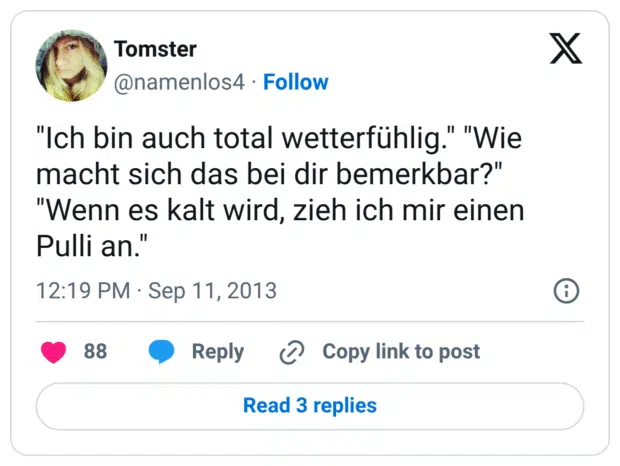
Task: Click the display name Tomster
Action: tap(155, 48)
